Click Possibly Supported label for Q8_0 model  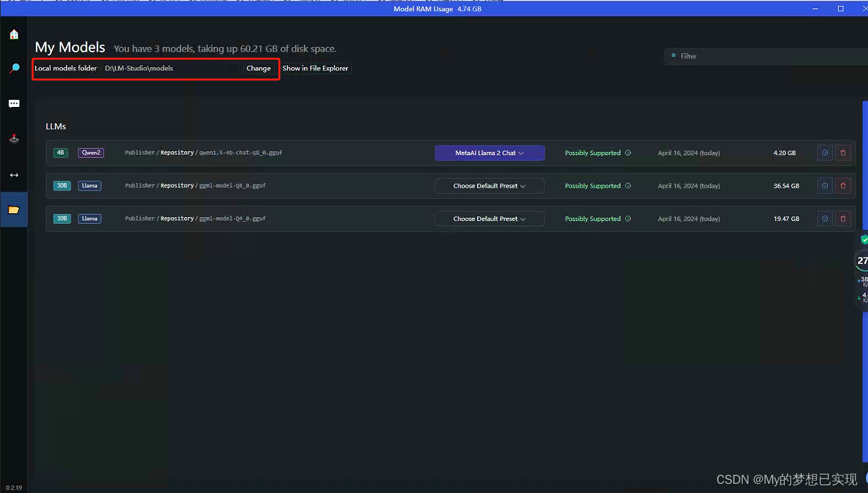(x=593, y=186)
